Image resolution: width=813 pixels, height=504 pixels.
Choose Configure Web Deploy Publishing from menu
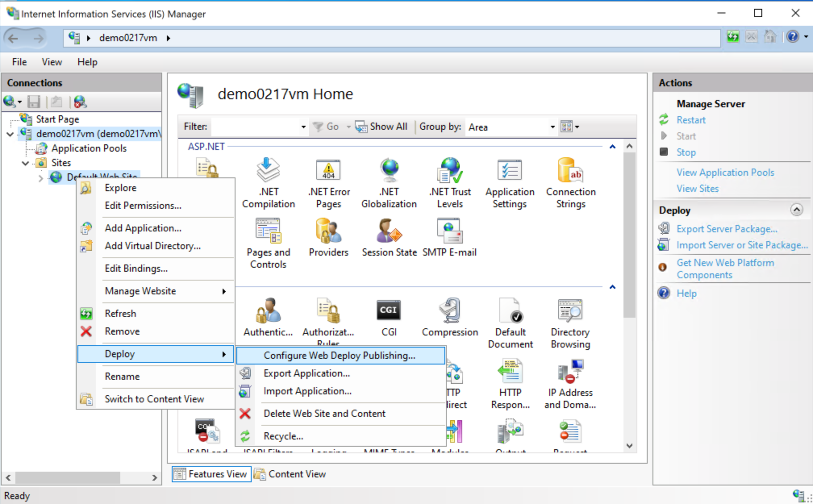tap(339, 355)
